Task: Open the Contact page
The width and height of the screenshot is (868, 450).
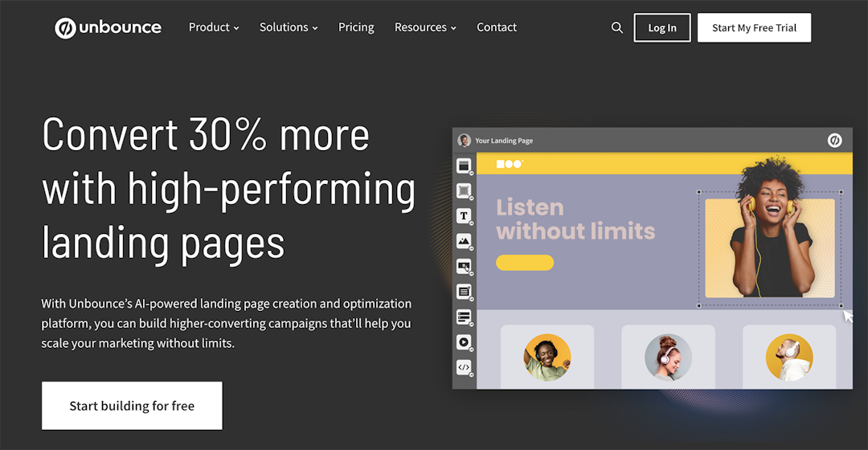Action: (497, 27)
